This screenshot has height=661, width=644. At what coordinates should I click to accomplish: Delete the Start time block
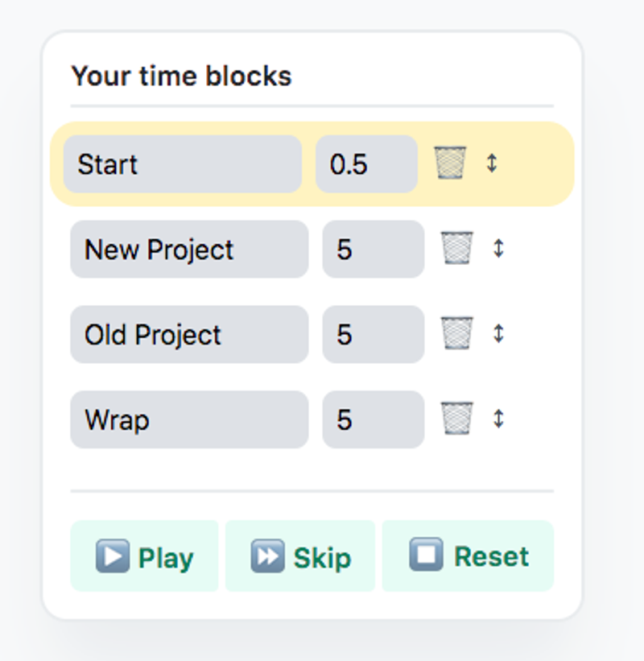click(450, 163)
